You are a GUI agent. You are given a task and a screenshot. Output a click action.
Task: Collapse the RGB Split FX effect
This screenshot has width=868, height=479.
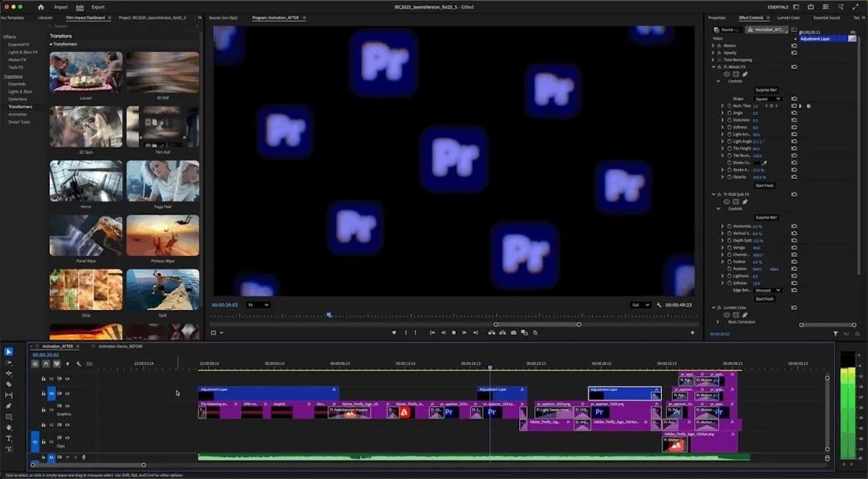(x=713, y=194)
